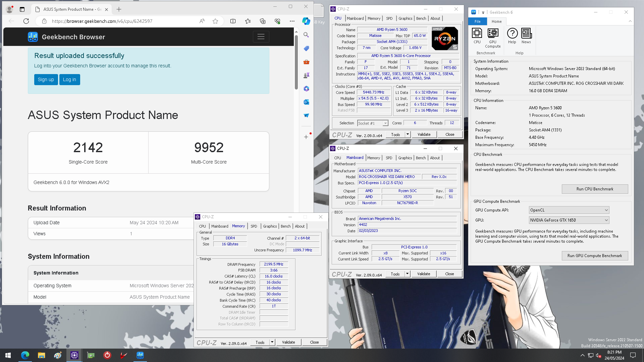The image size is (644, 362).
Task: Click the browser address bar URL
Action: tap(102, 21)
